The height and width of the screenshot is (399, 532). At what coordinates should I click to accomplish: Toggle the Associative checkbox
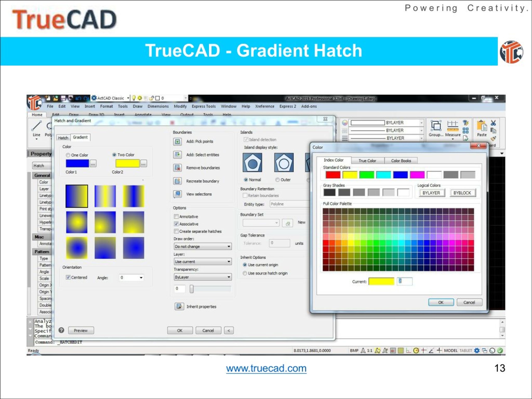(176, 224)
